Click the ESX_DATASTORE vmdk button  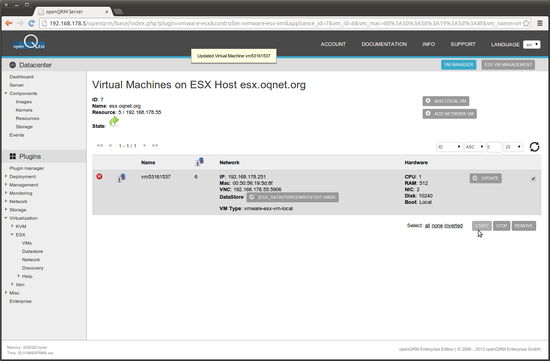(293, 197)
